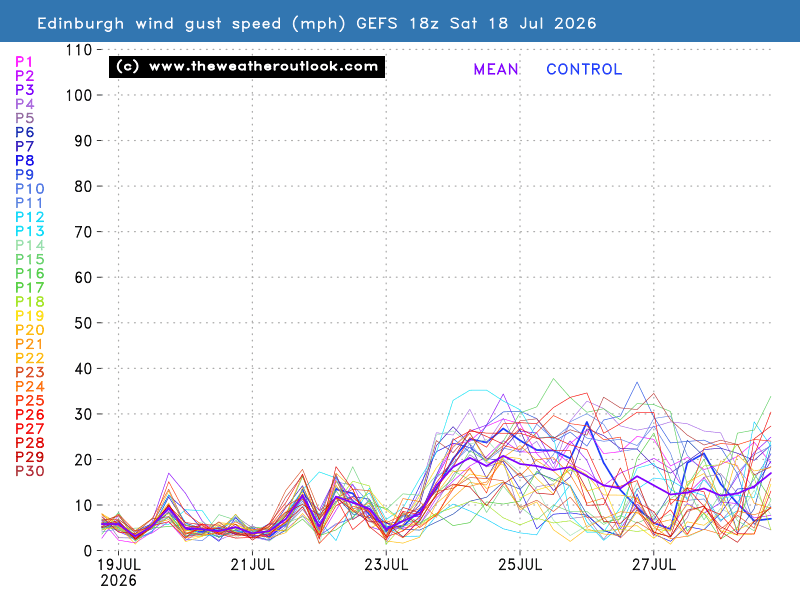Click the 100 y-axis value

pos(79,95)
